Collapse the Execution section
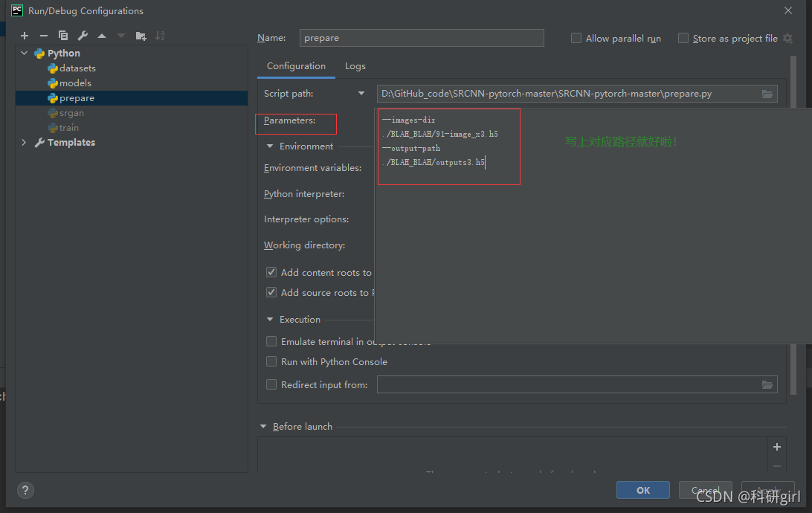The width and height of the screenshot is (812, 513). click(270, 320)
